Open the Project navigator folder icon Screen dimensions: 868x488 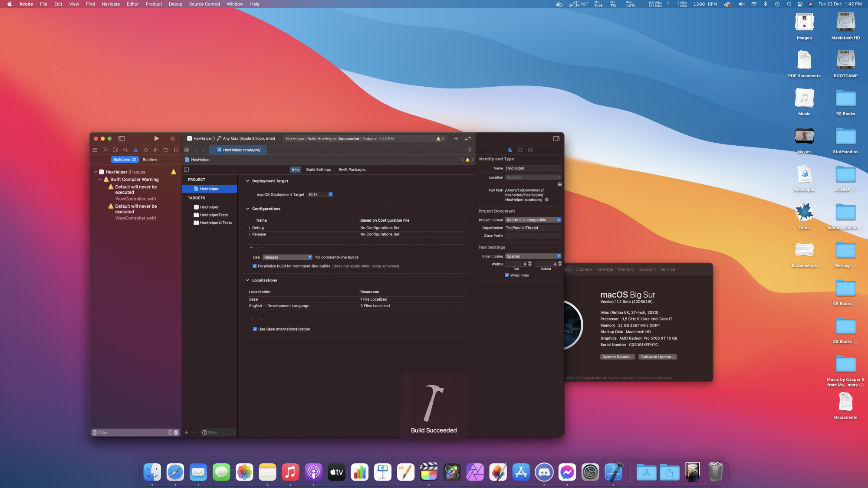[x=95, y=150]
